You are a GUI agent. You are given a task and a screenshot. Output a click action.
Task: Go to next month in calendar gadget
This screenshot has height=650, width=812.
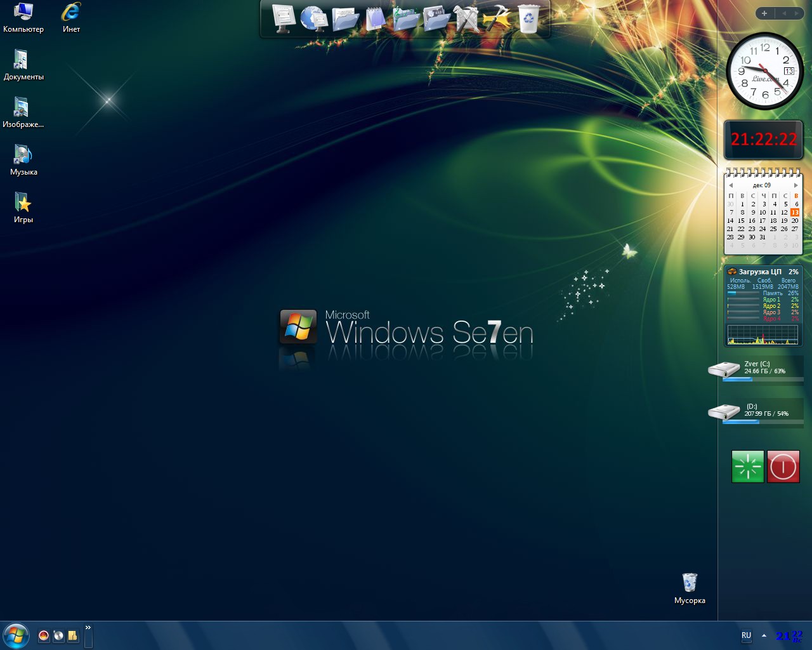(x=796, y=185)
